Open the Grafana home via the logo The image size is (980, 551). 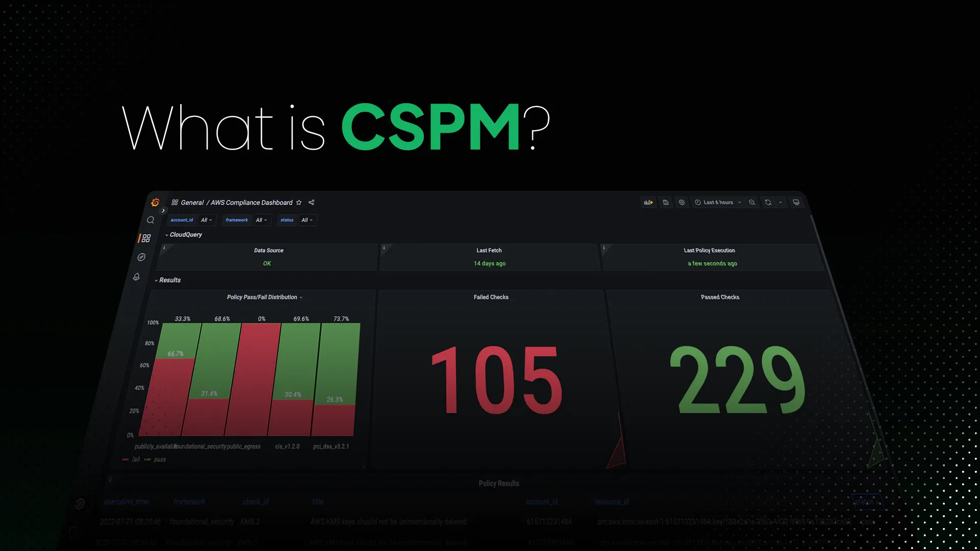click(156, 203)
